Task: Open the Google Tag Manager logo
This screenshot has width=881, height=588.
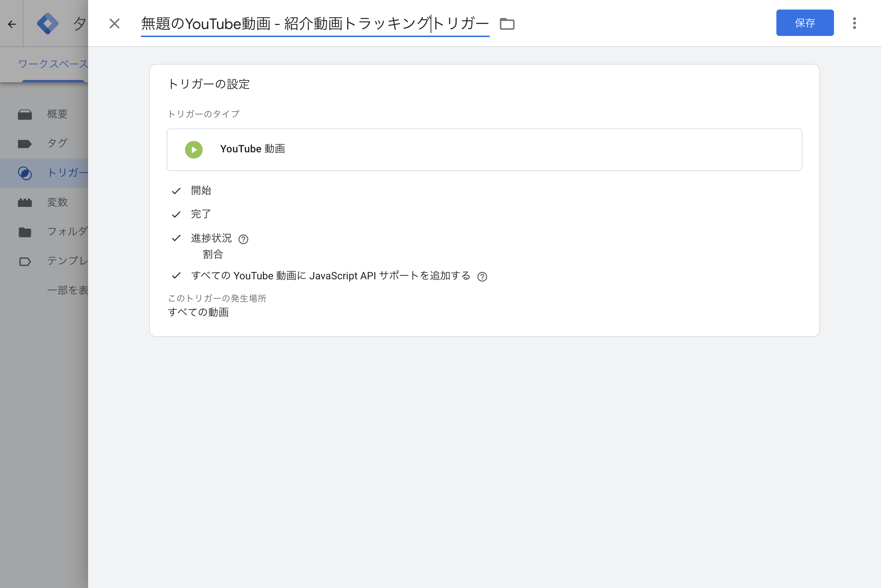Action: [x=48, y=23]
